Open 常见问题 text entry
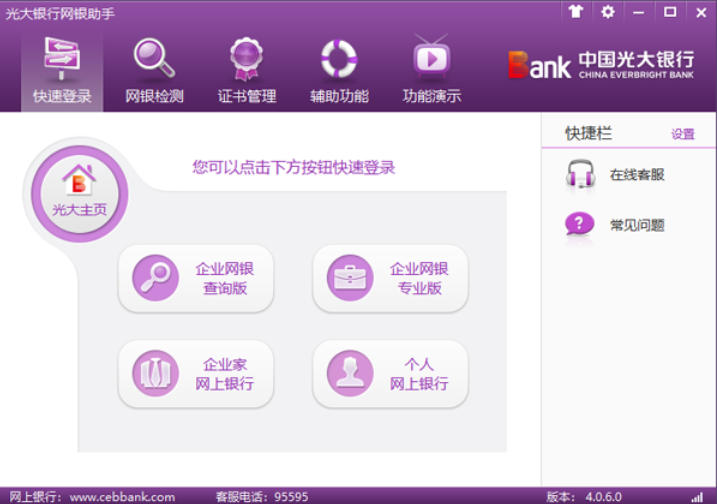 637,225
